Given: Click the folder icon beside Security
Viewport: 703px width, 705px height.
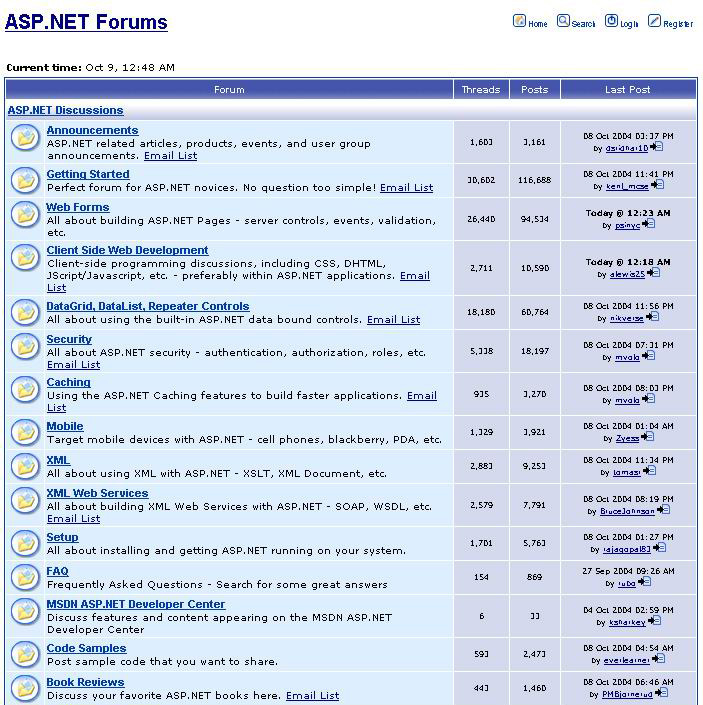Looking at the screenshot, I should tap(25, 346).
